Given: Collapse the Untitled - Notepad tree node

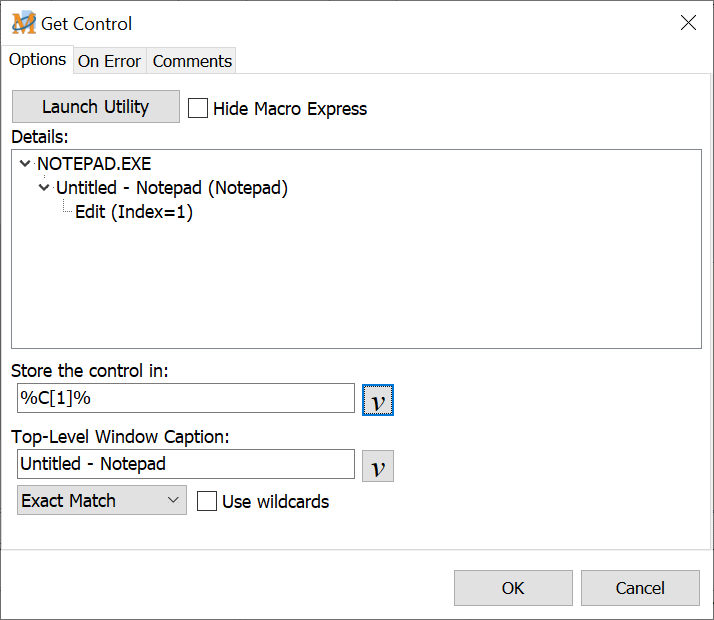Looking at the screenshot, I should point(44,188).
